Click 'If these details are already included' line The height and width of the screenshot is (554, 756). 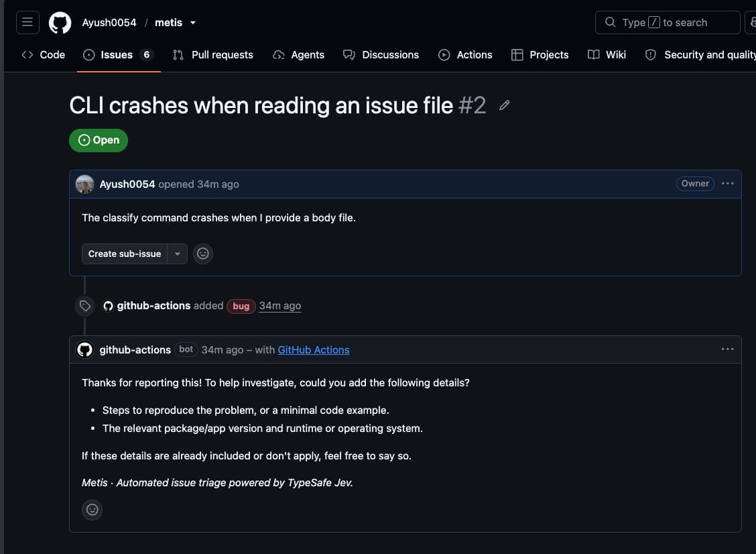pos(247,455)
